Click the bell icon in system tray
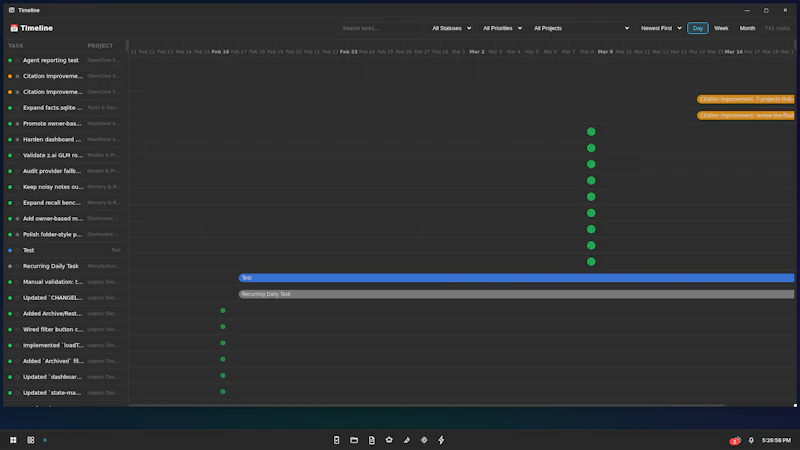Screen dimensions: 800x450 (751, 440)
